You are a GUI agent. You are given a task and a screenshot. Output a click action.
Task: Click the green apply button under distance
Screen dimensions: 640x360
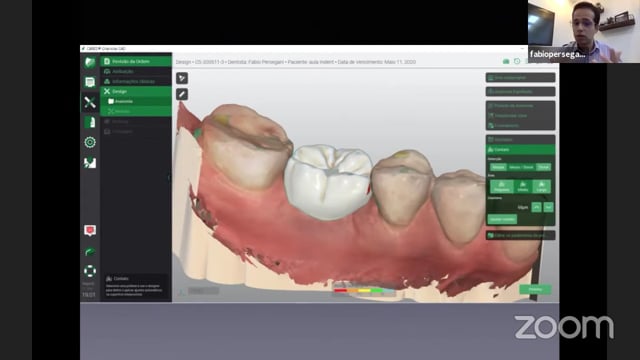[502, 219]
